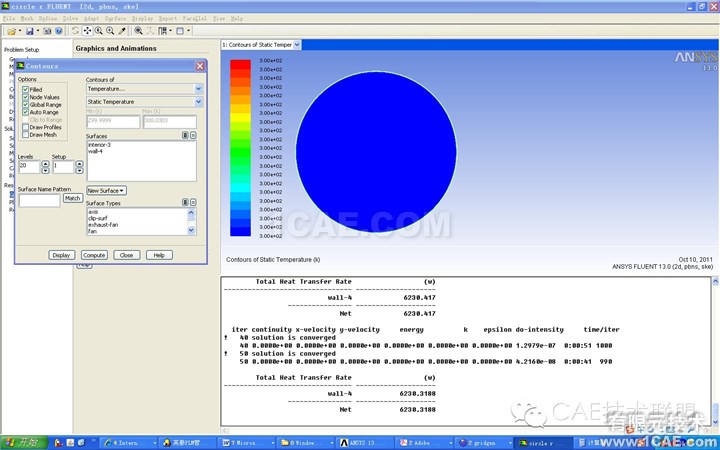Open the window layout icon dropdown arrow
This screenshot has height=450, width=720.
pyautogui.click(x=170, y=31)
